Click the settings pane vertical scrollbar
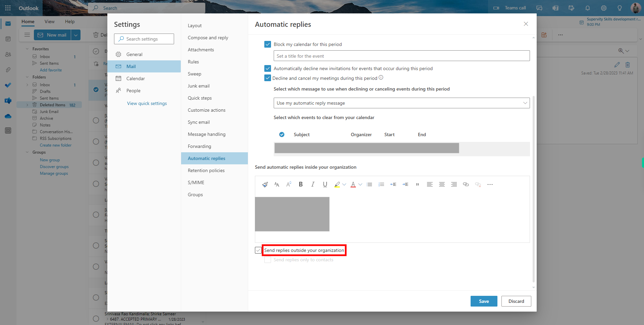644x325 pixels. 533,189
